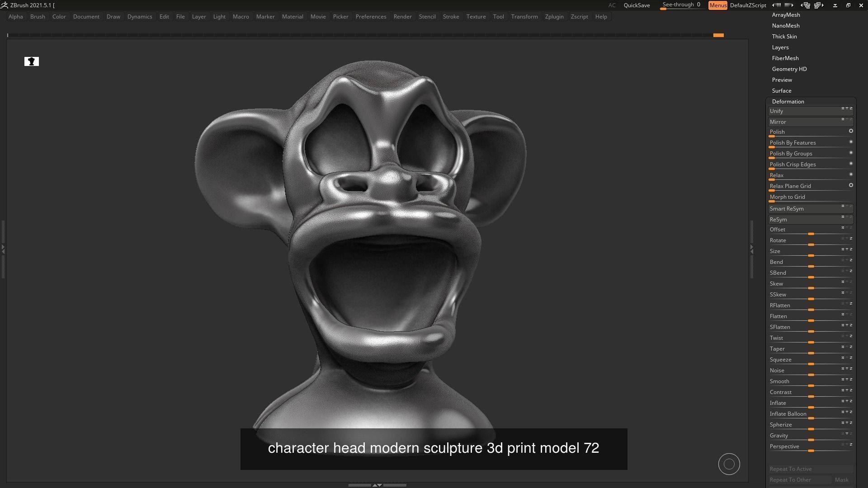
Task: Toggle the Relax Plane Grid circle option
Action: click(x=851, y=185)
